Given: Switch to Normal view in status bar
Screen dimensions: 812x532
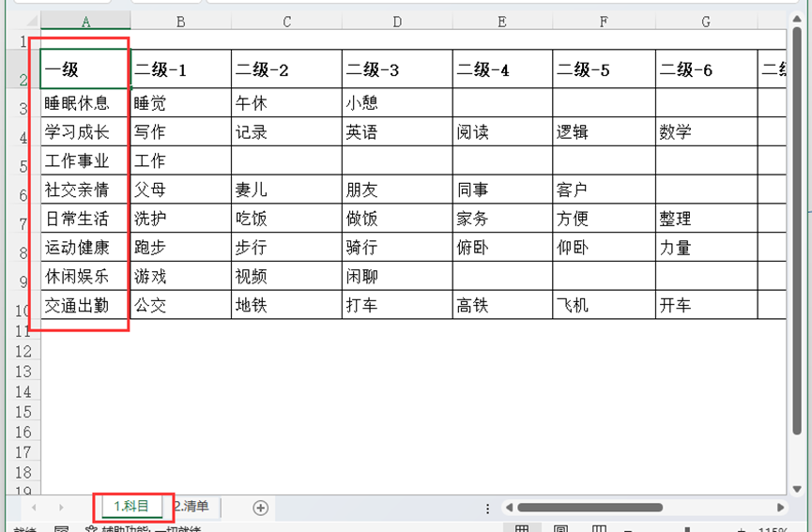Looking at the screenshot, I should [x=522, y=529].
